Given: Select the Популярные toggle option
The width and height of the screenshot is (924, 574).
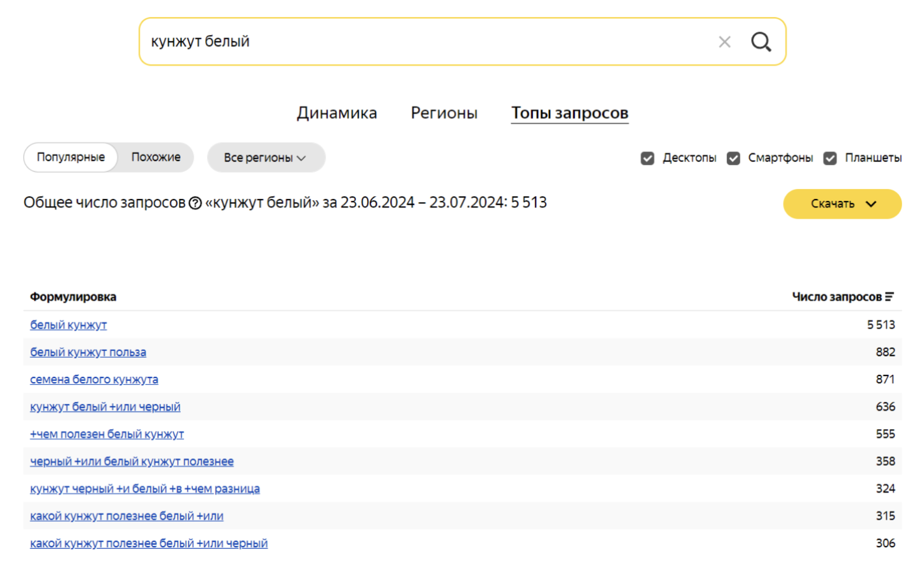Looking at the screenshot, I should [71, 157].
